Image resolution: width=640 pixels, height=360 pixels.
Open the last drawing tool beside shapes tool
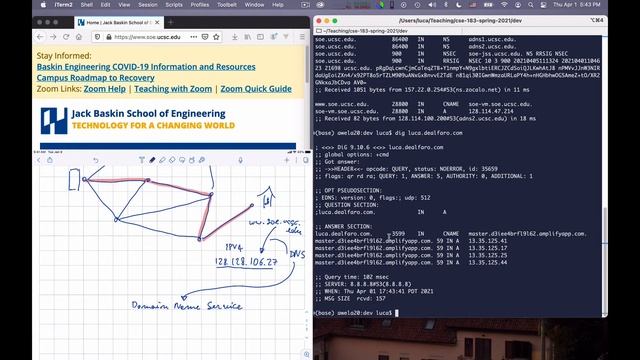click(202, 160)
